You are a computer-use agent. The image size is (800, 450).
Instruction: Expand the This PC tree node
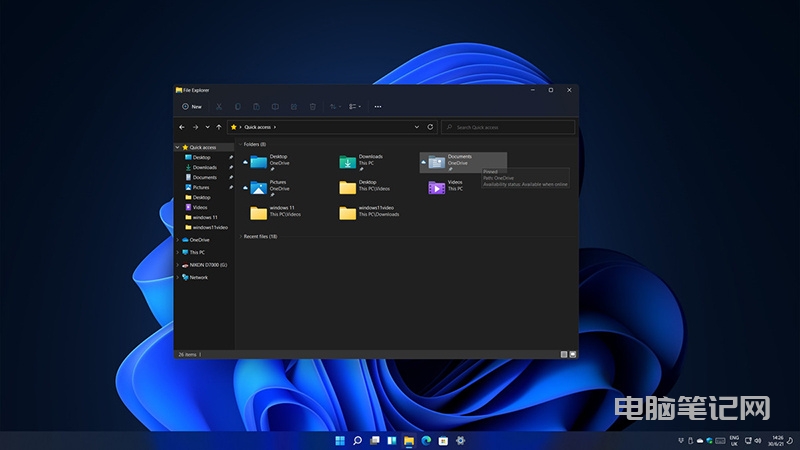[x=178, y=253]
